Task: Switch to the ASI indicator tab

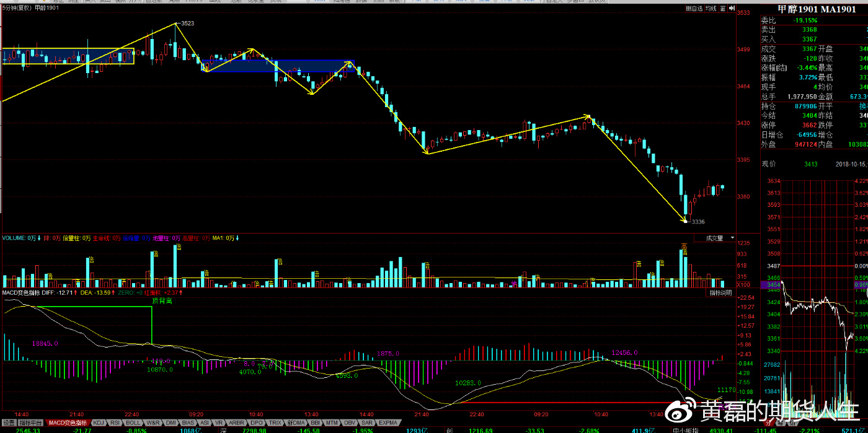Action: [205, 422]
